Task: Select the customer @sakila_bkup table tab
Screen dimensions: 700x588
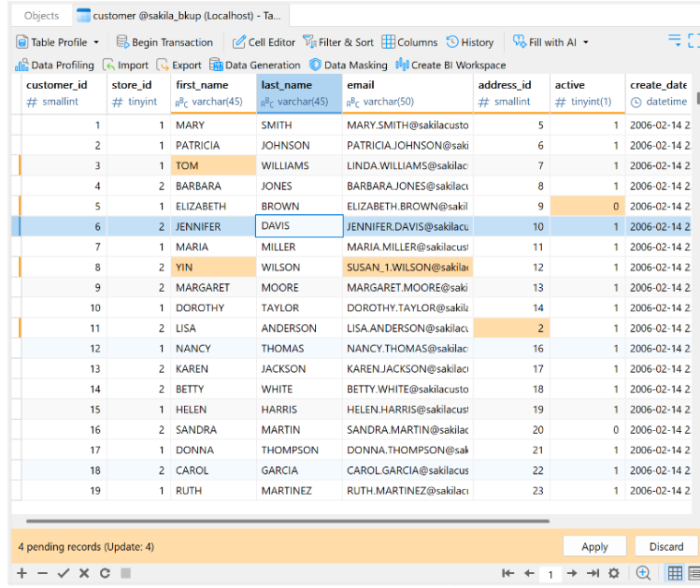Action: 180,16
